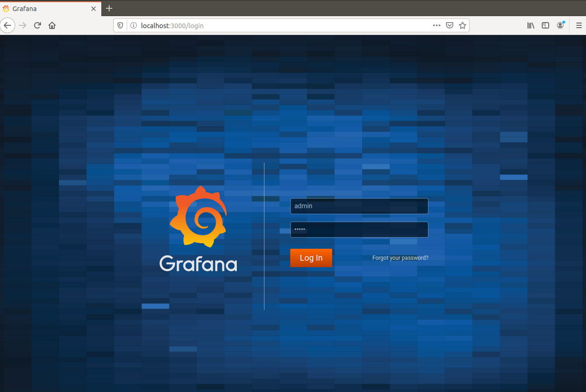Open page actions three-dots menu
Viewport: 586px width, 392px height.
437,26
